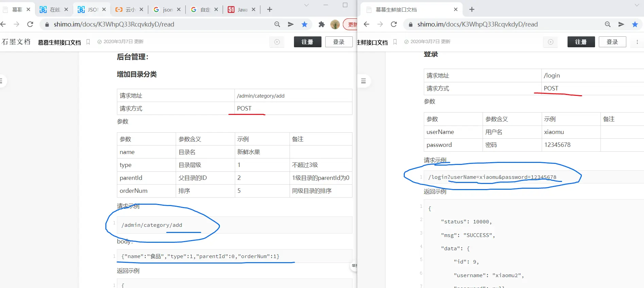
Task: Click the play icon in the right document header
Action: pos(551,42)
